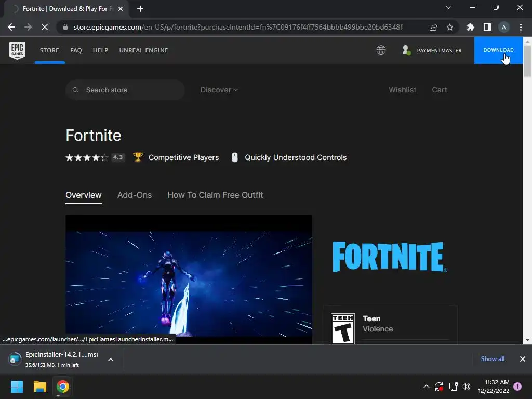This screenshot has width=532, height=399.
Task: Open the UNREAL ENGINE navigation item
Action: (x=144, y=50)
